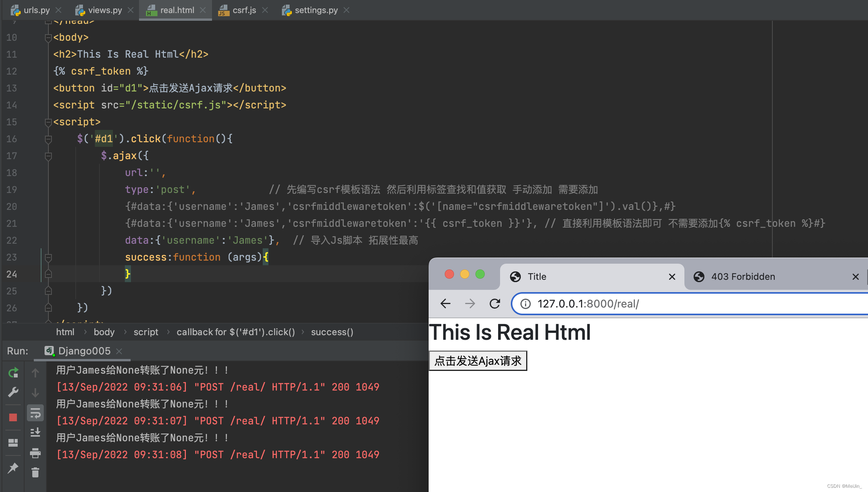Click line number 24 in the gutter
Image resolution: width=868 pixels, height=492 pixels.
click(x=12, y=274)
